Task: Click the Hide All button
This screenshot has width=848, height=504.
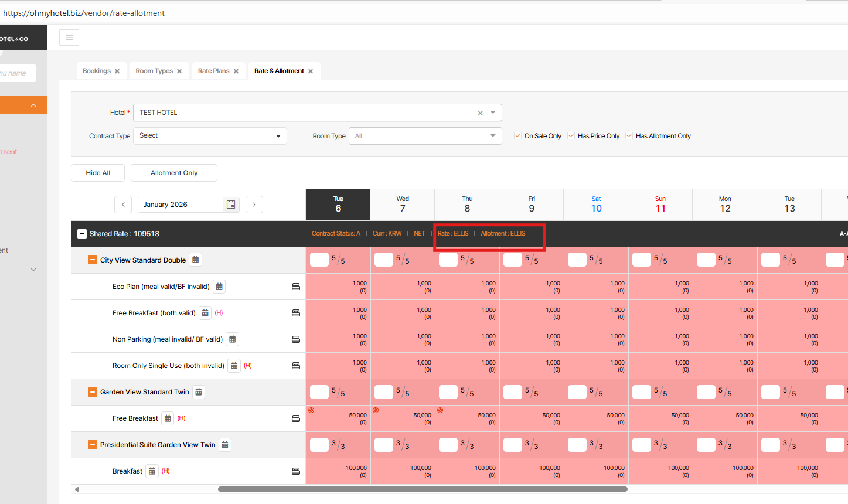Action: [98, 173]
